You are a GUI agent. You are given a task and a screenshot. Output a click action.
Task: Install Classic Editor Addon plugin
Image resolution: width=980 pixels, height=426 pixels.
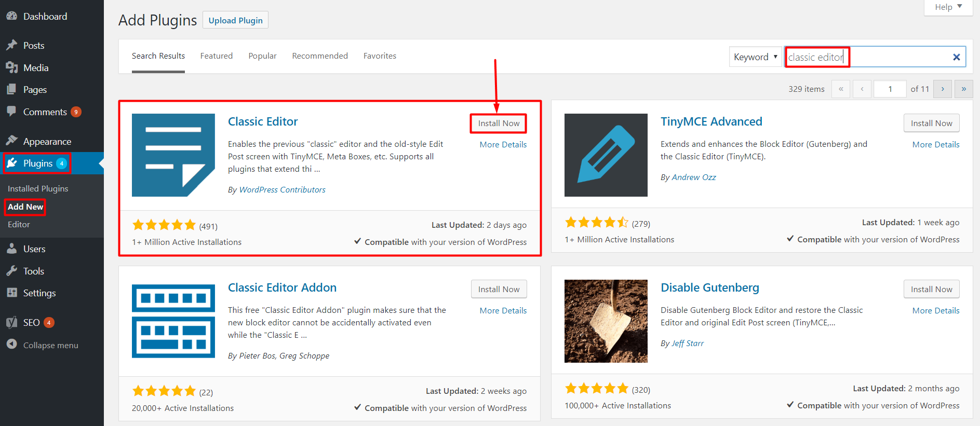tap(499, 289)
